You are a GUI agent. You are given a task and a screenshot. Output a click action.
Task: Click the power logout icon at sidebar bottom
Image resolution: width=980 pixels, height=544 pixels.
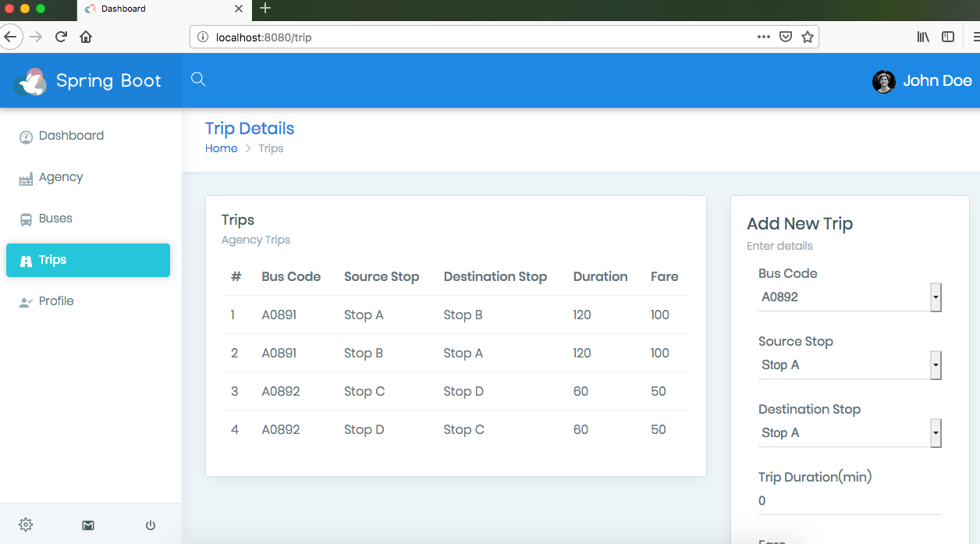click(x=151, y=525)
